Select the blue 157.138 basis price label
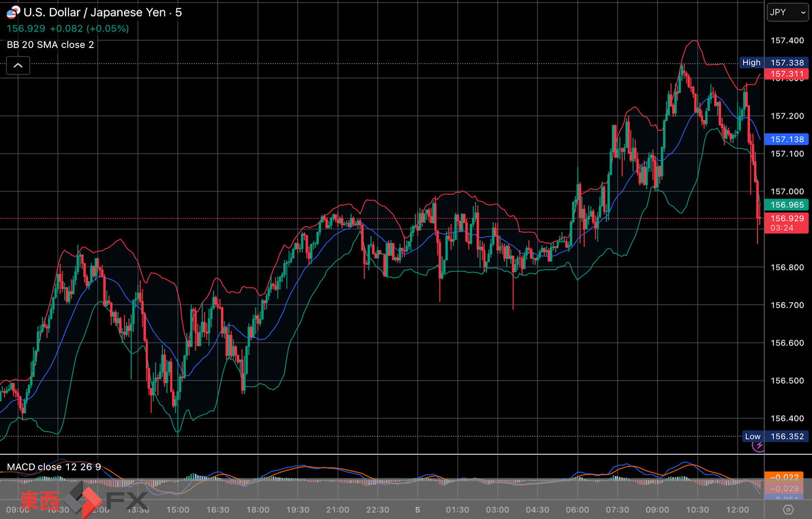Image resolution: width=812 pixels, height=519 pixels. pyautogui.click(x=786, y=139)
